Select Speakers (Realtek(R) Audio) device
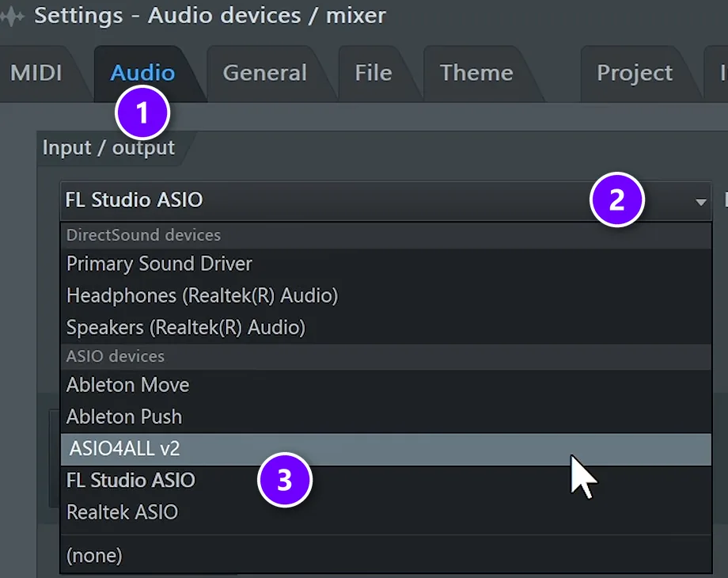 (x=386, y=328)
